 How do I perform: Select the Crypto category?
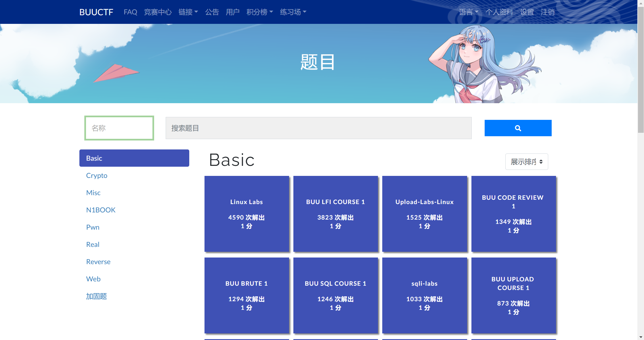[x=97, y=176]
